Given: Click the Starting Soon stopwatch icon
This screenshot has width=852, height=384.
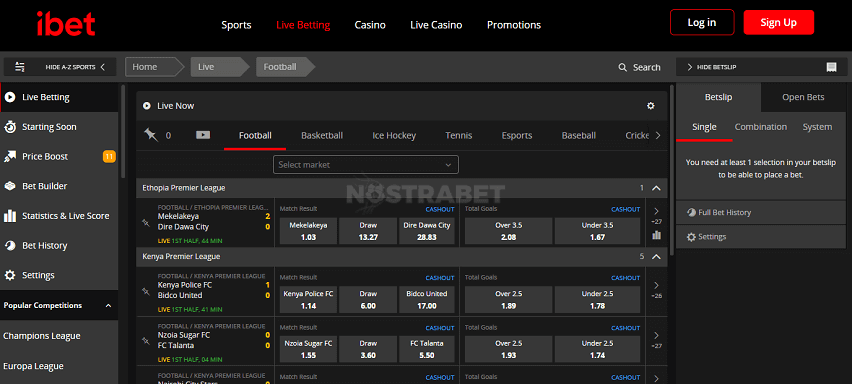Looking at the screenshot, I should pos(10,127).
